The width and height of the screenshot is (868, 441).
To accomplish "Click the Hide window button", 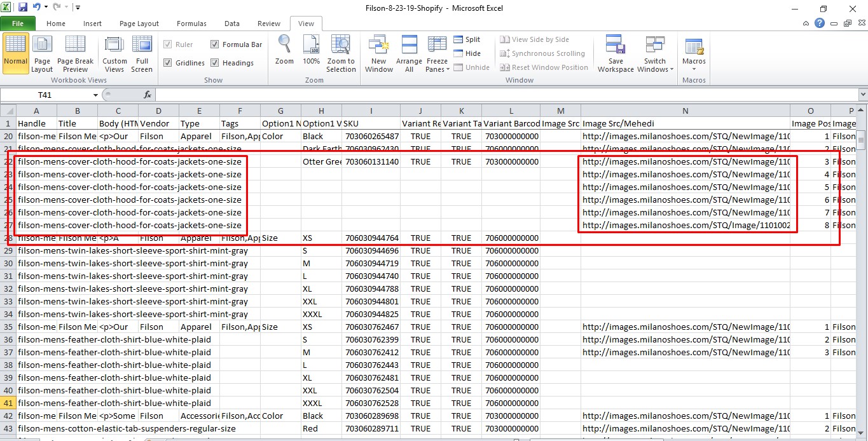I will coord(467,53).
